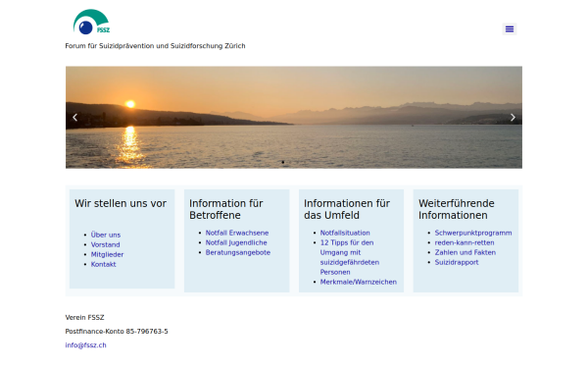Open the Suizidrapport link
The image size is (588, 368).
coord(457,262)
